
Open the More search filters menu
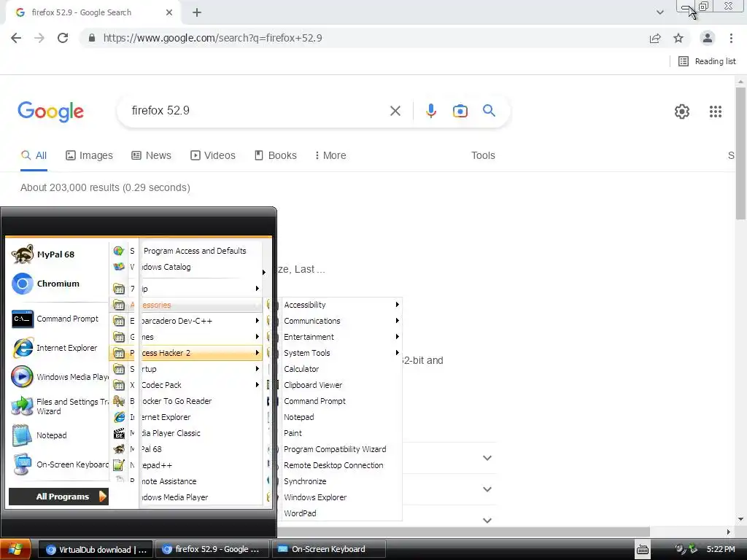click(x=330, y=155)
